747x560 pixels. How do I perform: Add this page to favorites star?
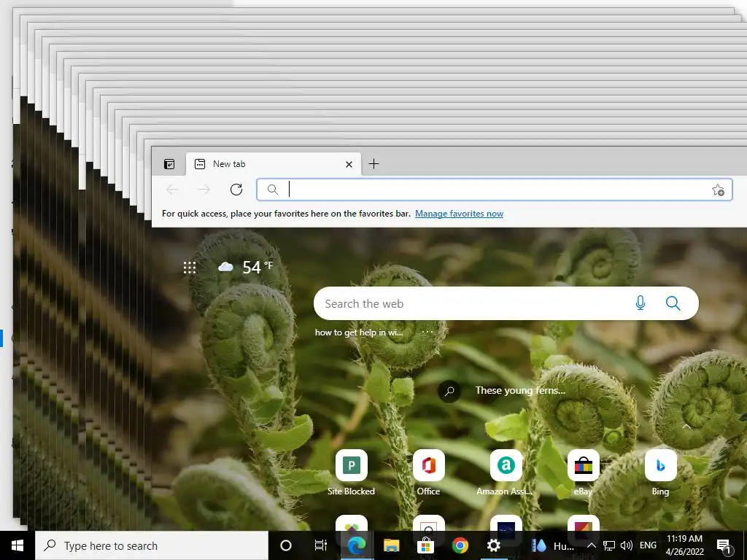point(718,190)
